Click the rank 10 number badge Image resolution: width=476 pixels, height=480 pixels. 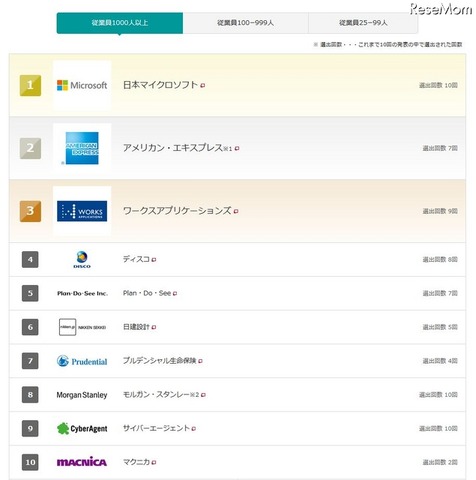(30, 462)
